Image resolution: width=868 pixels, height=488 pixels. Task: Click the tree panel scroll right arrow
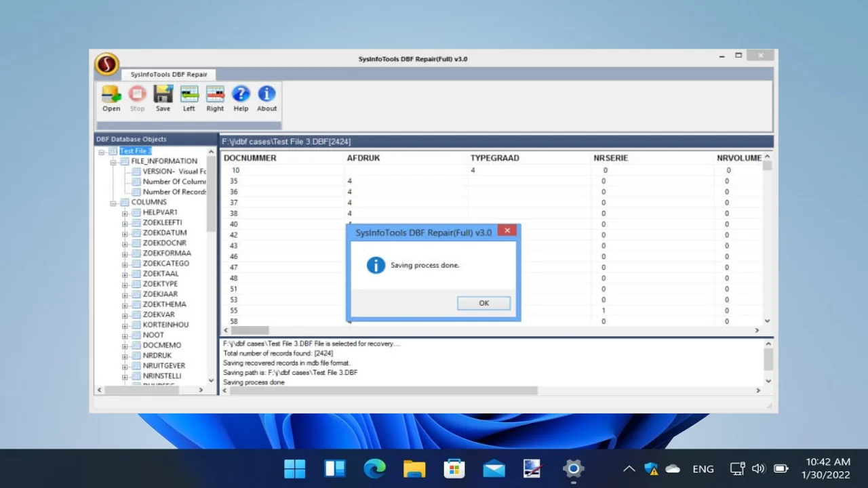click(201, 390)
